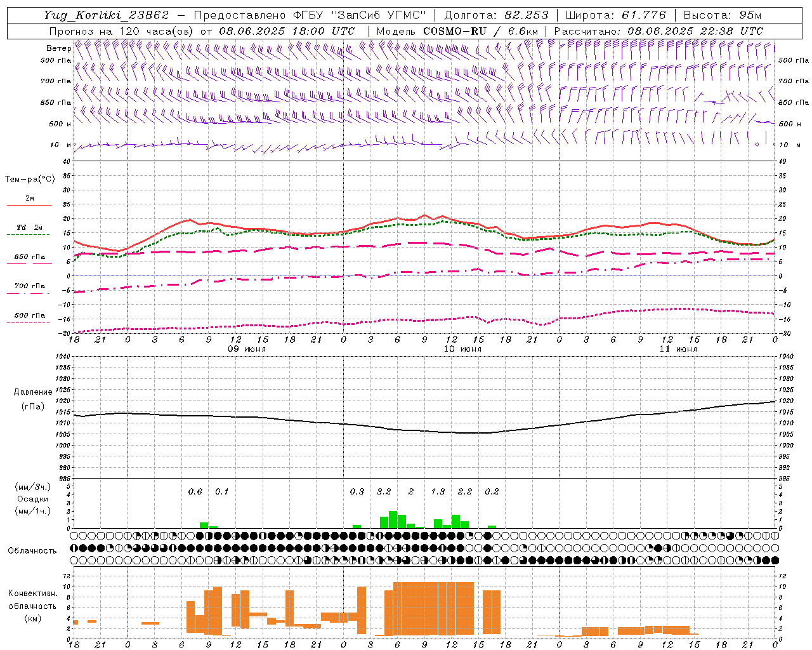Screen dimensions: 812x650
Task: Click the 3.2 precipitation total
Action: click(384, 492)
